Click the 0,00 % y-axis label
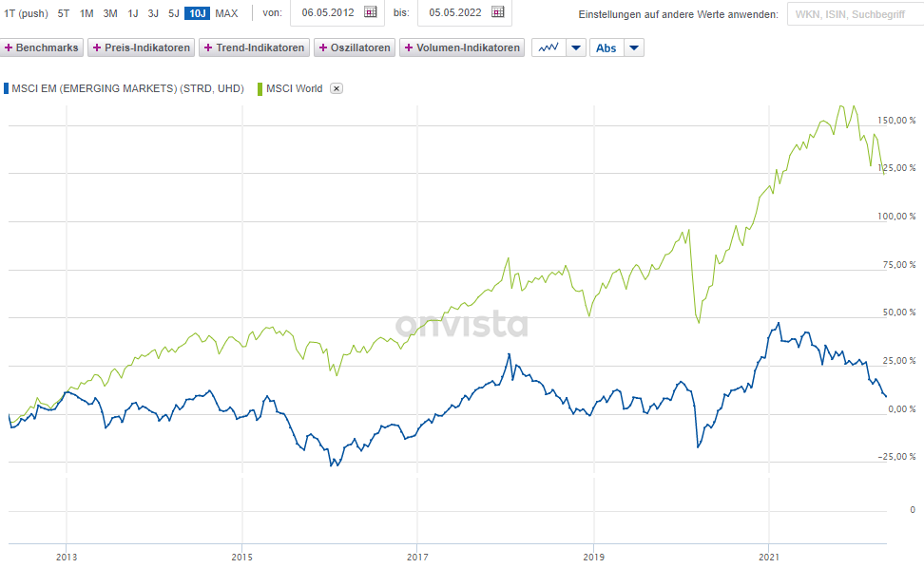This screenshot has height=568, width=924. (x=901, y=409)
